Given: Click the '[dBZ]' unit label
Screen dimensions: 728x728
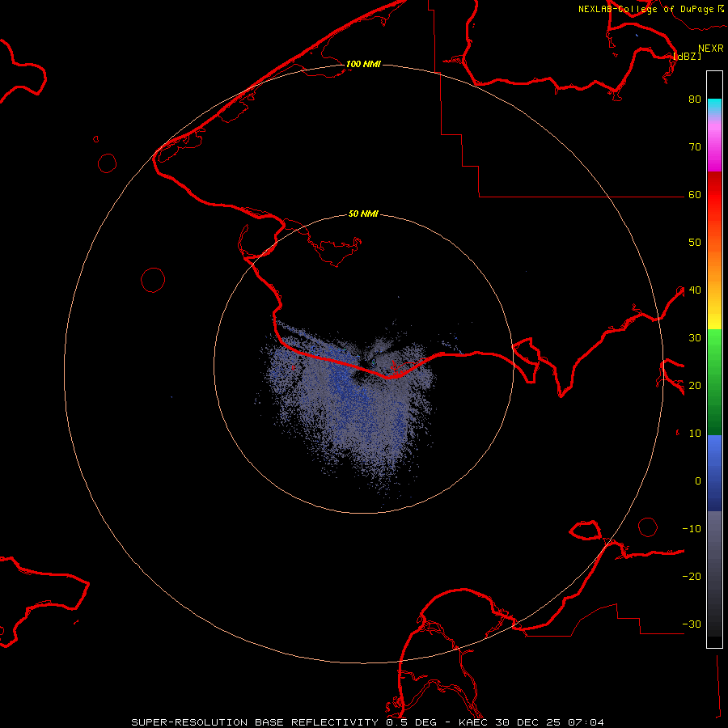Looking at the screenshot, I should pos(687,57).
